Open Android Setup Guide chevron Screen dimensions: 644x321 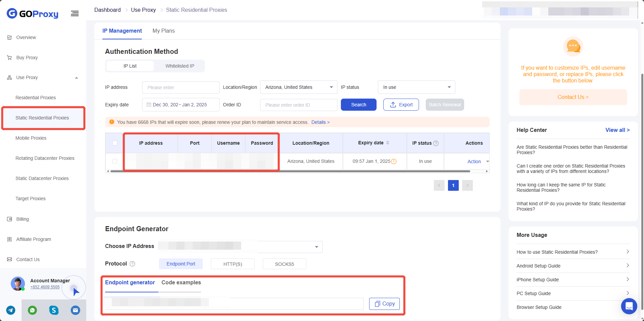coord(627,265)
